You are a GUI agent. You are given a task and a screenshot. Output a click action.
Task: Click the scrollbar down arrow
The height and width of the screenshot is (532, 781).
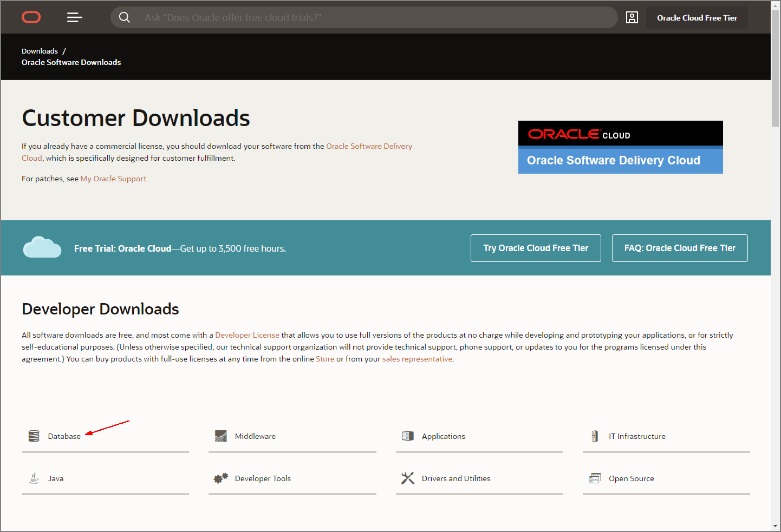click(x=776, y=526)
